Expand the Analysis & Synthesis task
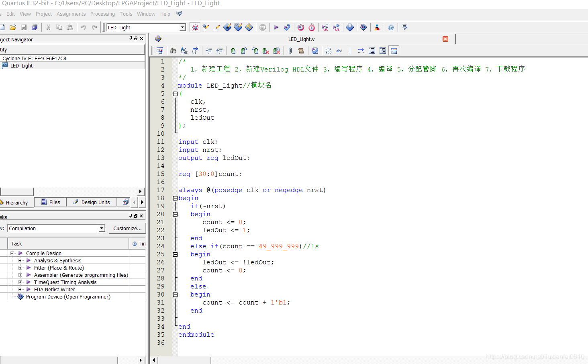Viewport: 588px width, 364px height. (x=20, y=261)
